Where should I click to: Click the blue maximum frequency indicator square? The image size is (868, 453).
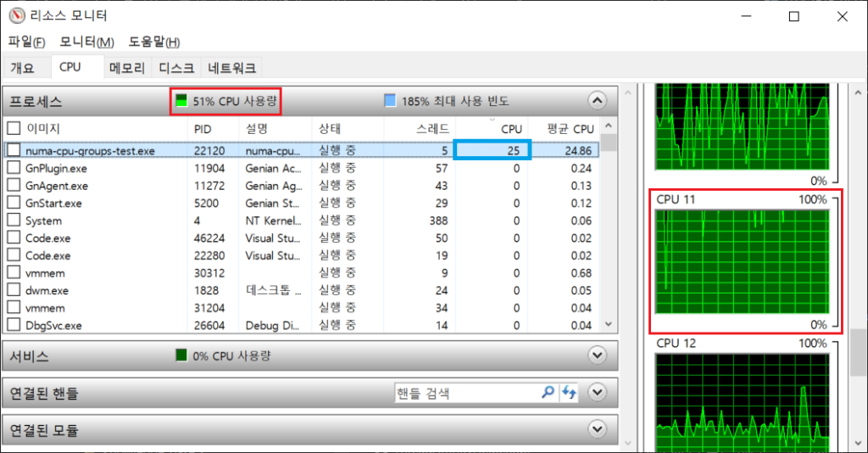[390, 101]
